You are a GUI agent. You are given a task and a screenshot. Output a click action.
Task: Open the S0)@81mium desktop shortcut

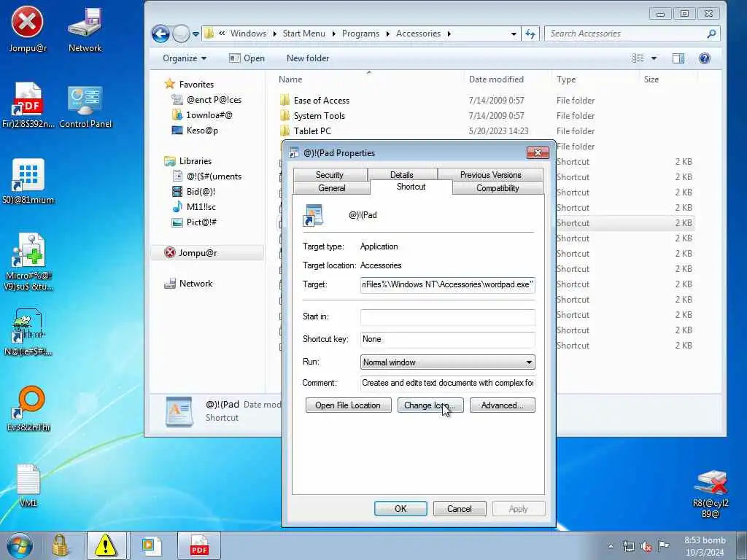point(28,182)
